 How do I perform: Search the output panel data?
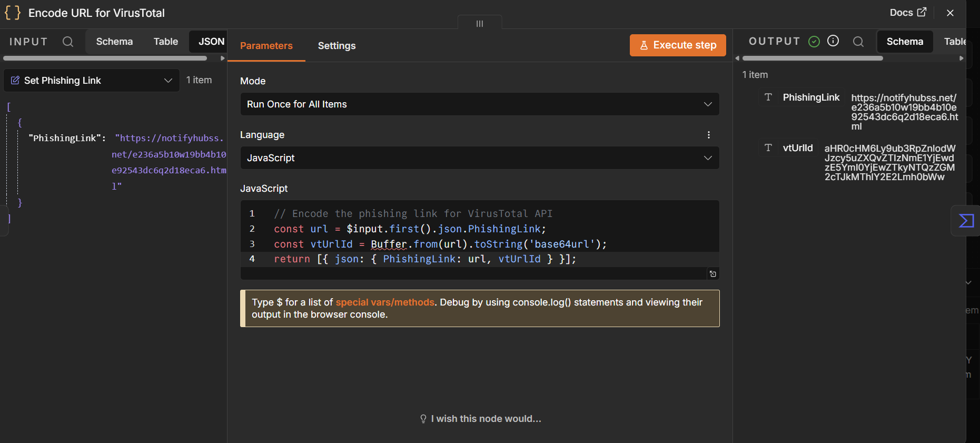(858, 42)
